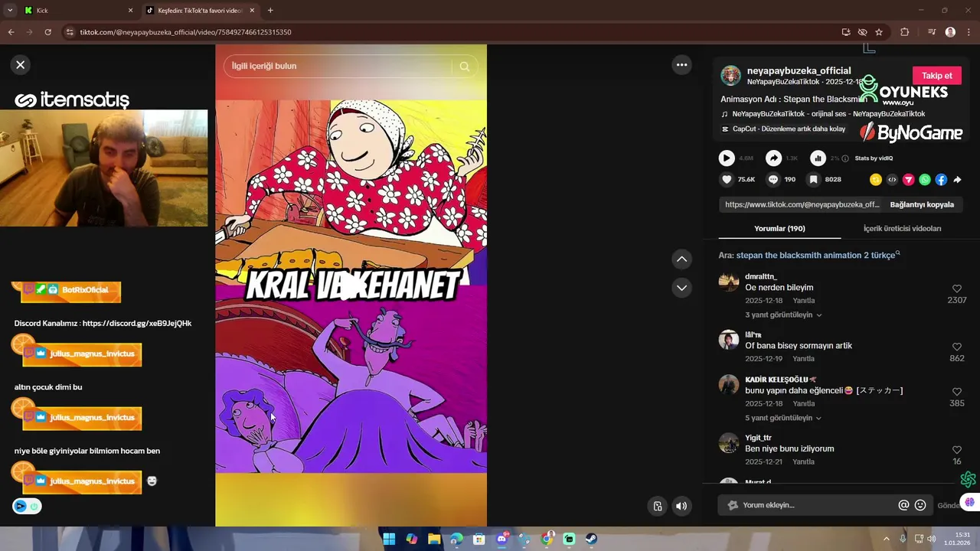Like the video with the heart icon
The image size is (980, 551).
727,180
